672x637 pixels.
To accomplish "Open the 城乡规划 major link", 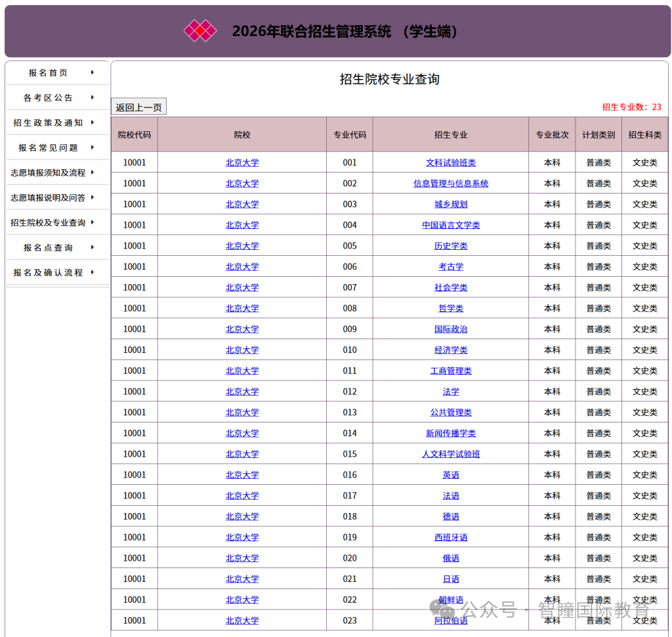I will click(450, 204).
